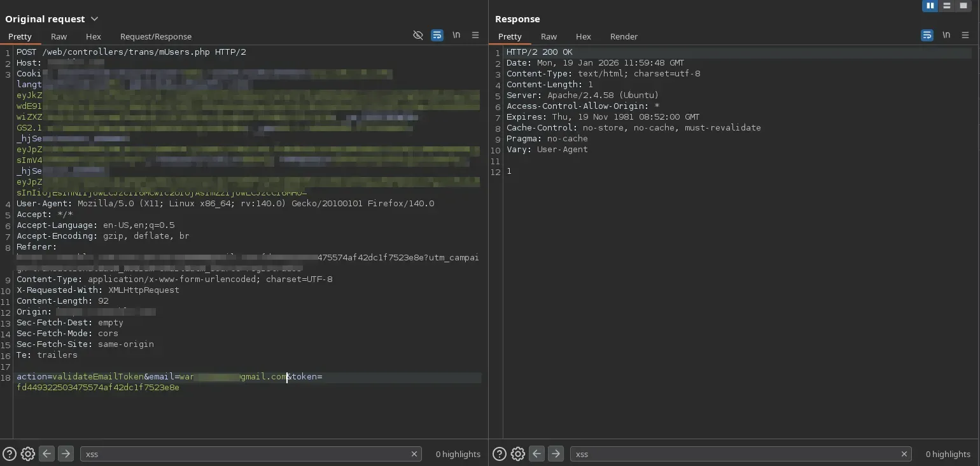
Task: Expand the Original request dropdown
Action: tap(95, 19)
